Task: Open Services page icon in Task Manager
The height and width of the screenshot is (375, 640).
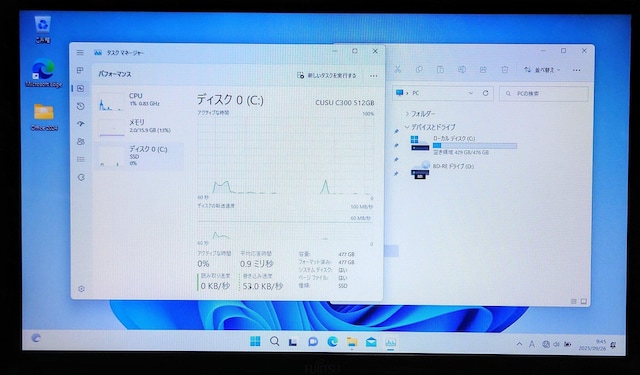Action: [x=81, y=177]
